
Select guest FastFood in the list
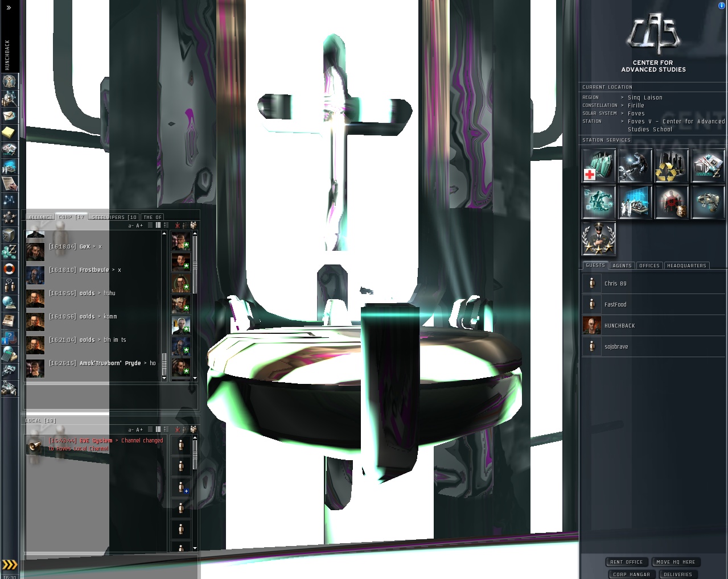pos(653,304)
